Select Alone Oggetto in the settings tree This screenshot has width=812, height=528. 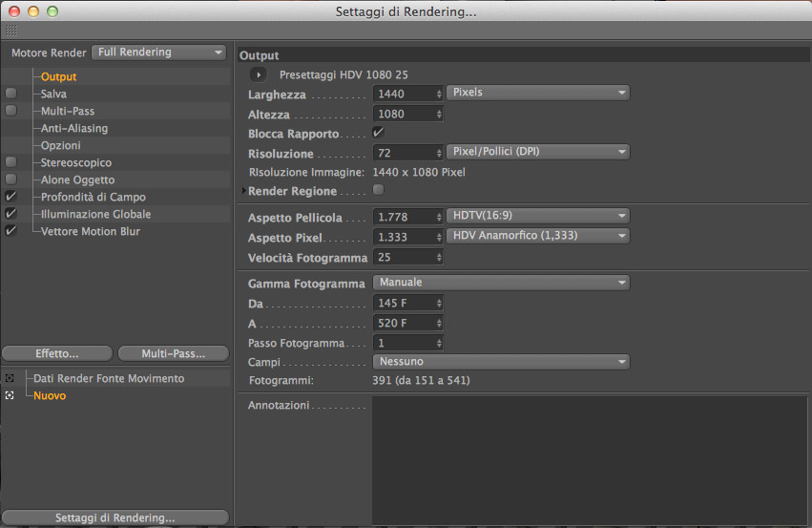77,180
